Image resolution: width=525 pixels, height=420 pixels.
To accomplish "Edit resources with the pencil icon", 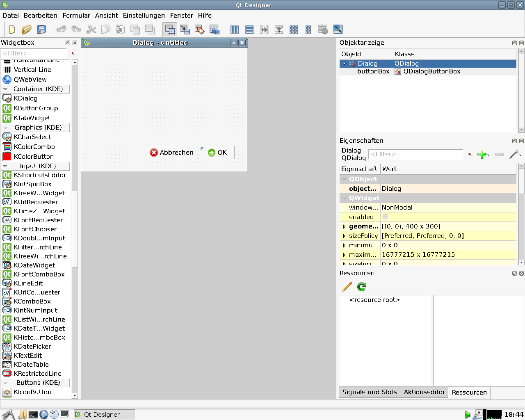I will pos(347,287).
